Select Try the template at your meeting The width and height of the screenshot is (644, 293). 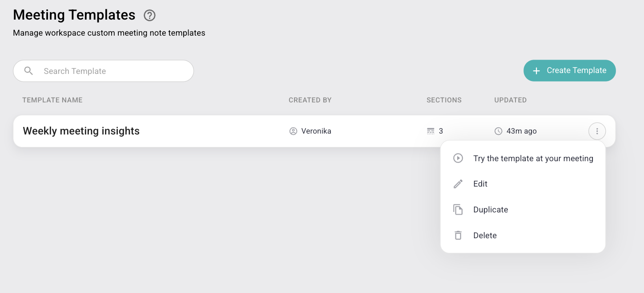pos(533,159)
